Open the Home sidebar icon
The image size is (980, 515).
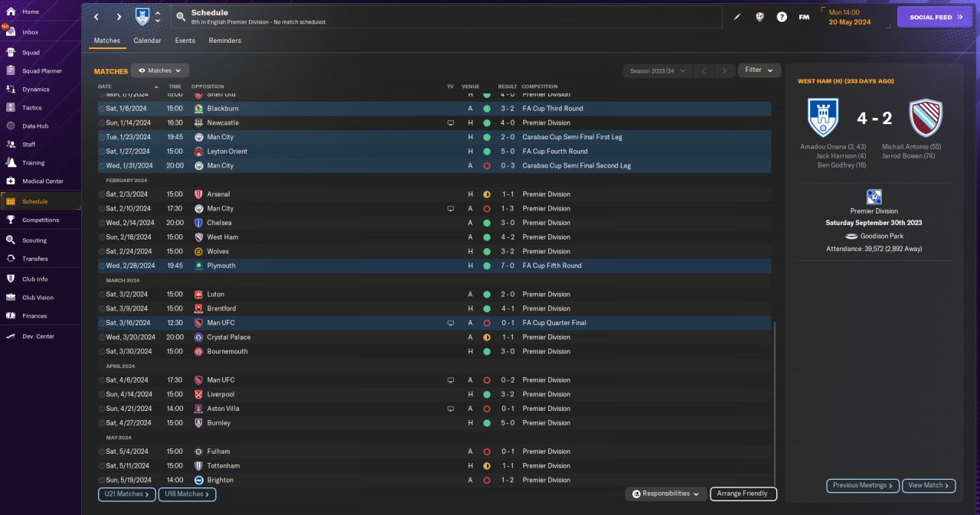click(11, 11)
